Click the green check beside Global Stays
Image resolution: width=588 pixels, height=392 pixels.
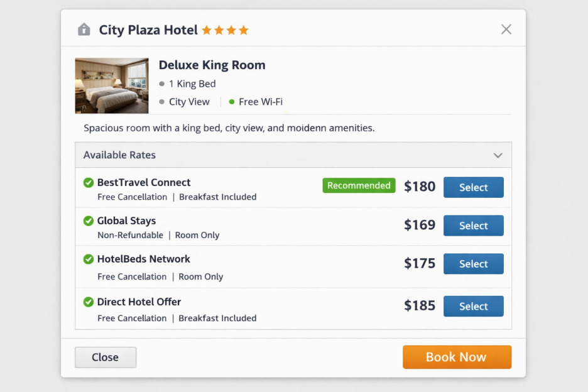[x=89, y=221]
